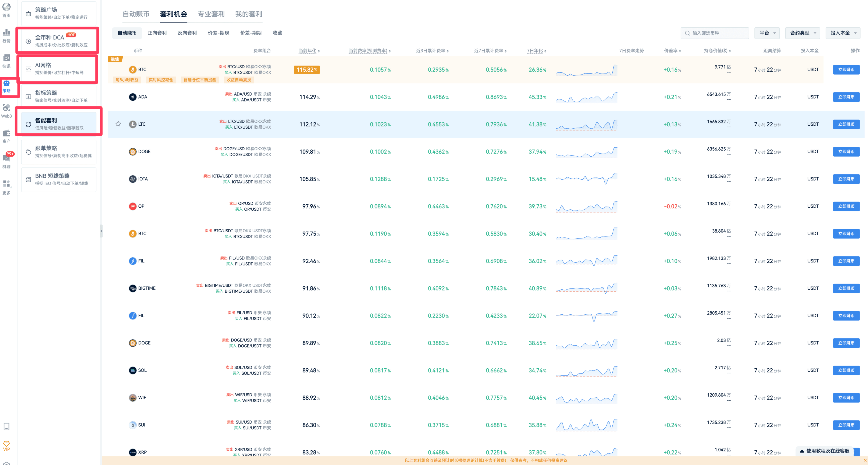868x465 pixels.
Task: Collapse the strategy side panel handle
Action: 101,231
